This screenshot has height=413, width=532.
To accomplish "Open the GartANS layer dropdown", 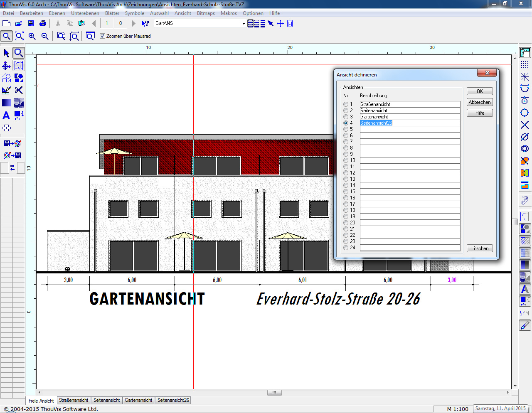I will [x=244, y=24].
